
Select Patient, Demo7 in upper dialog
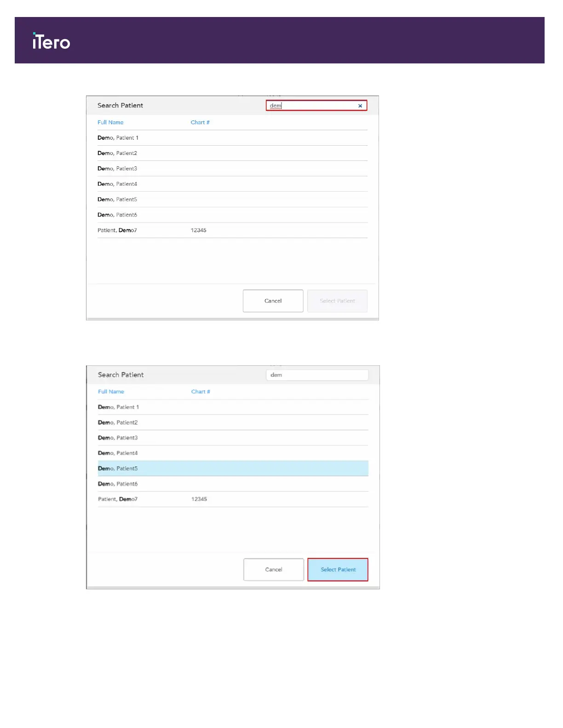(x=232, y=230)
